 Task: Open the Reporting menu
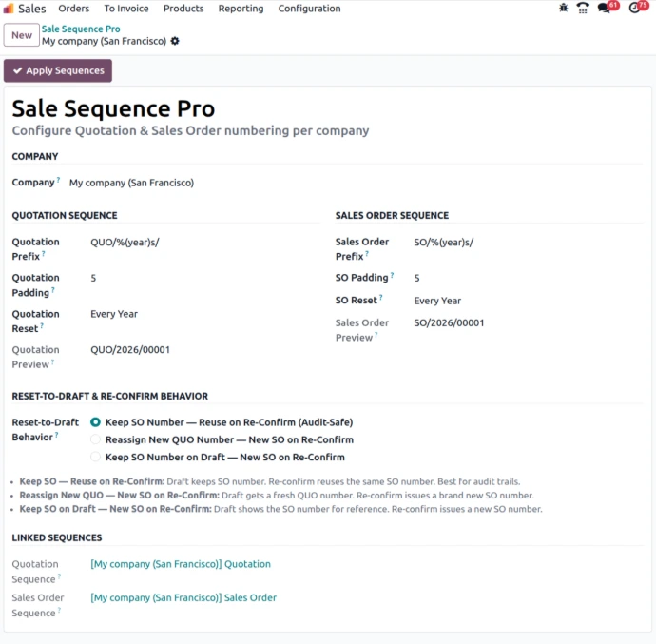click(x=241, y=9)
